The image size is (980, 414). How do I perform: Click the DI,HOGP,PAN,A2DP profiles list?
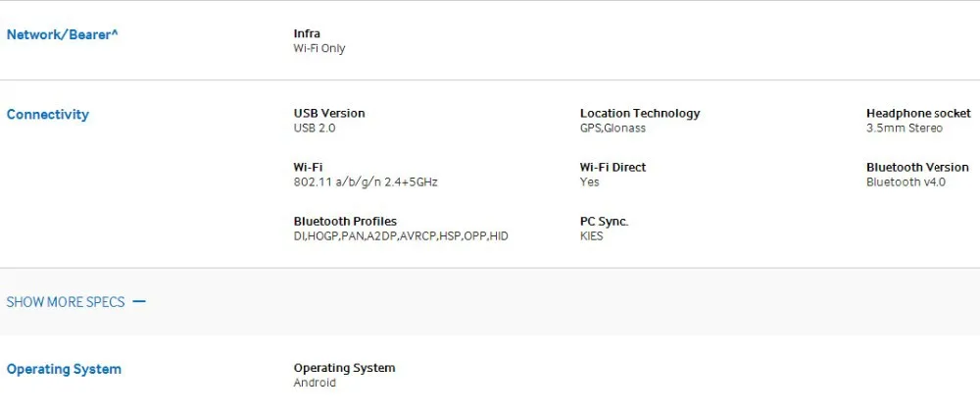point(401,236)
